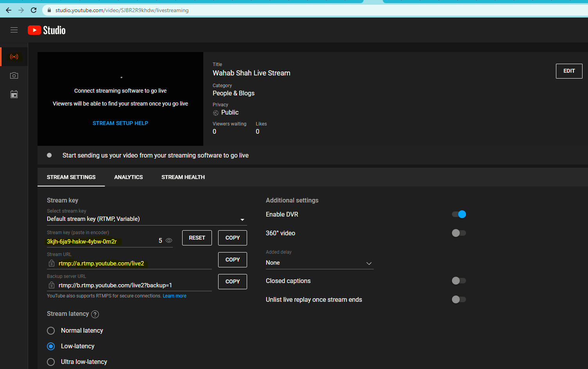
Task: Open the hamburger navigation menu
Action: (14, 30)
